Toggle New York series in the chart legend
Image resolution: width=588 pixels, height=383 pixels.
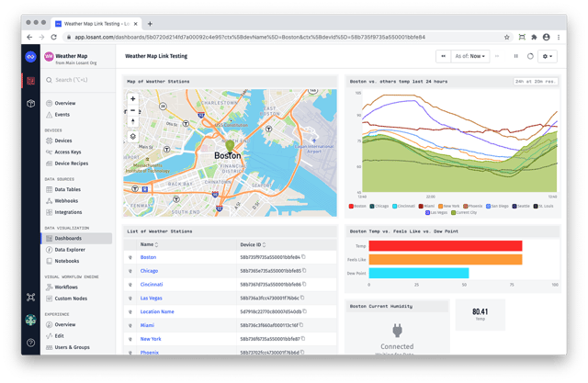point(449,206)
